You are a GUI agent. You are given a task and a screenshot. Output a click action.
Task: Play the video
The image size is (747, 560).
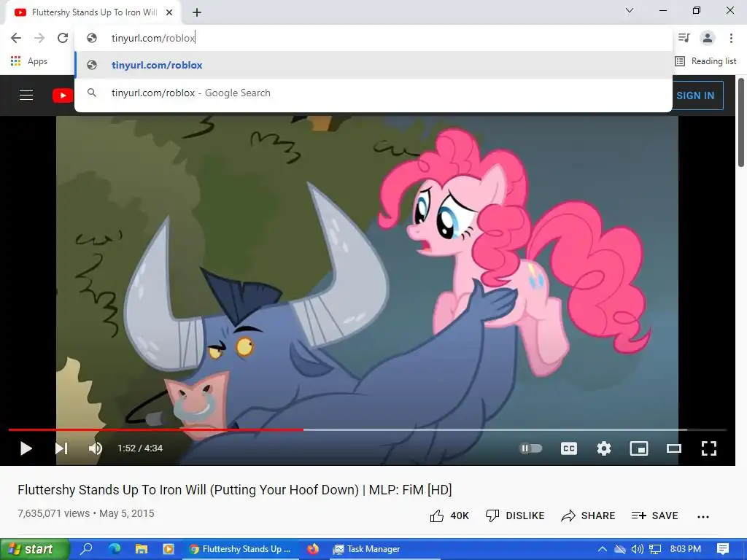tap(26, 448)
